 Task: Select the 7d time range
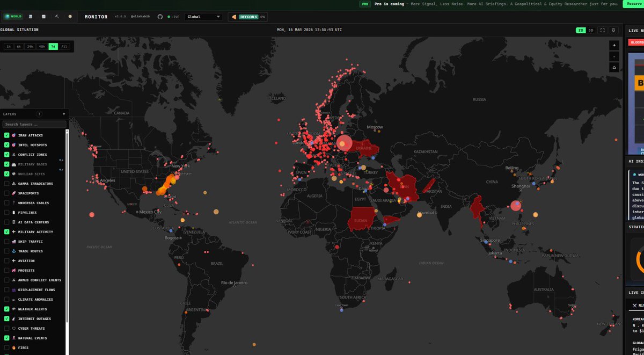click(53, 47)
